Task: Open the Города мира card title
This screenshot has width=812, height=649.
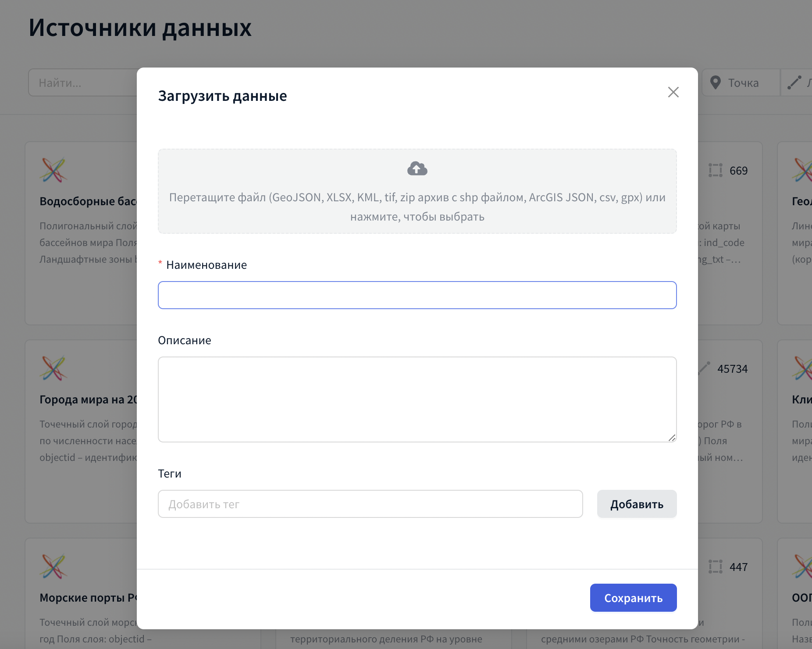Action: (88, 399)
